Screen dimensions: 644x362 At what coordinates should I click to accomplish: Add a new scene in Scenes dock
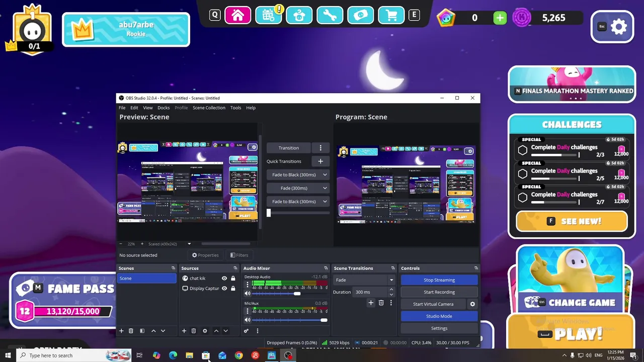click(x=121, y=331)
